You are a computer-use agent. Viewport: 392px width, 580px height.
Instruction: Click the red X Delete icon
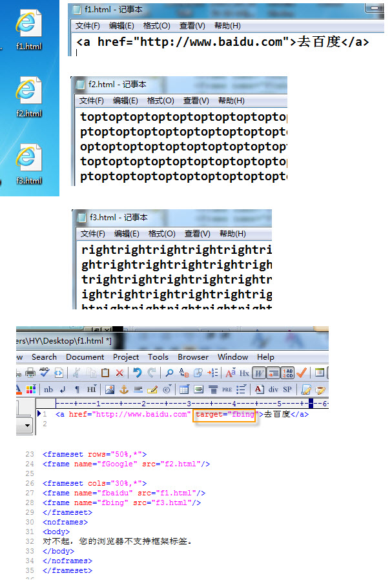coord(119,373)
